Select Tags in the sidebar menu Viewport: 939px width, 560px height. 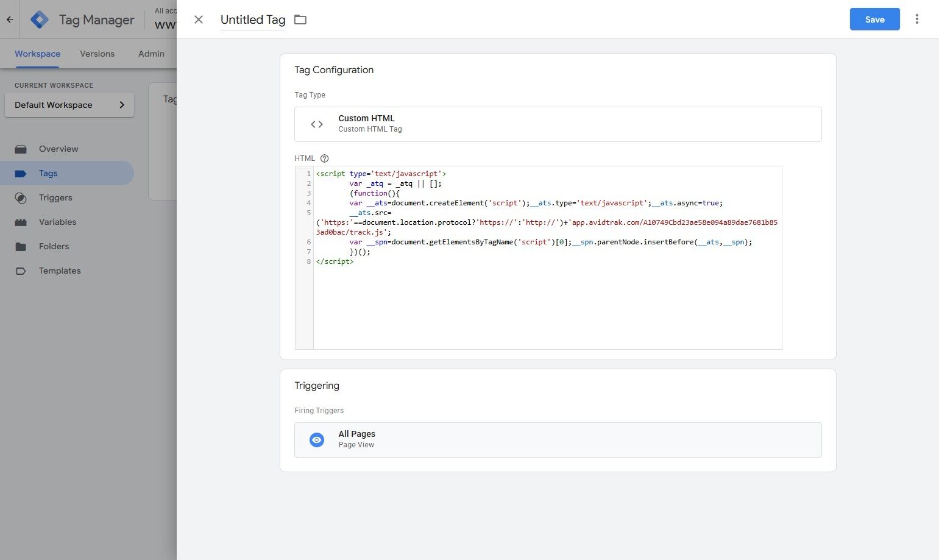tap(48, 173)
